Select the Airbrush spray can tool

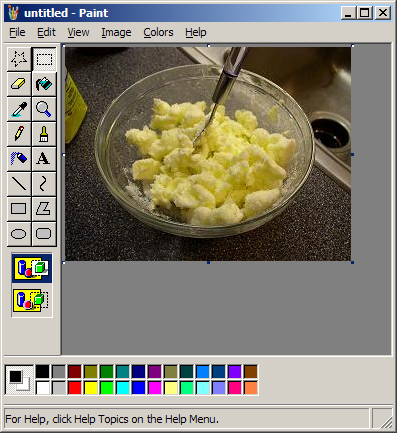tap(19, 159)
